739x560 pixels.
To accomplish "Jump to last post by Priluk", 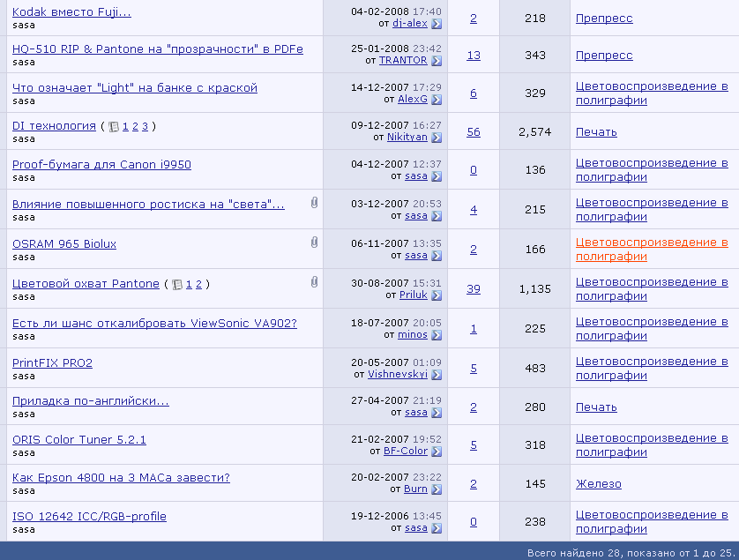I will 437,295.
